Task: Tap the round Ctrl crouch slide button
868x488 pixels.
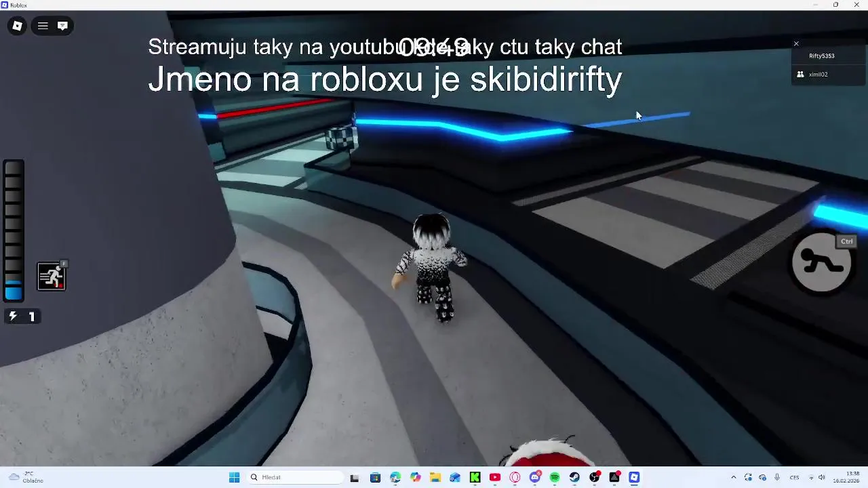Action: coord(822,263)
